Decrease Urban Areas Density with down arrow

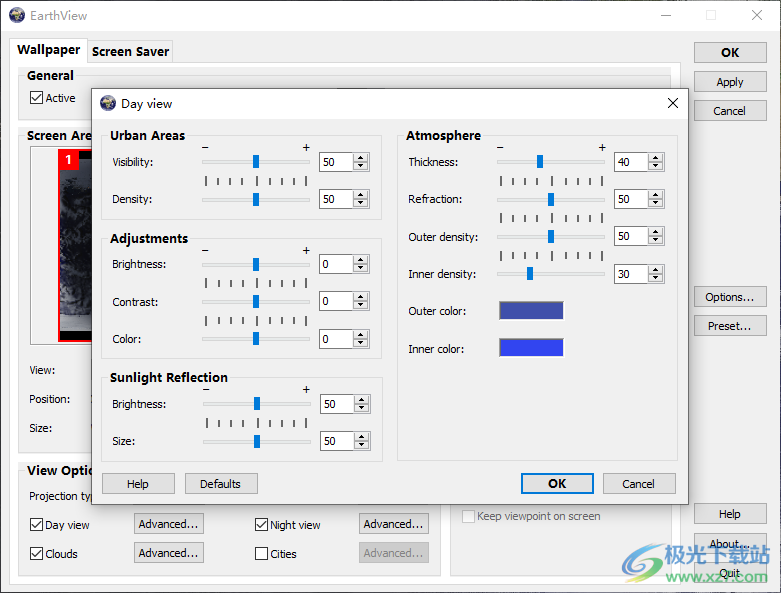[x=361, y=203]
